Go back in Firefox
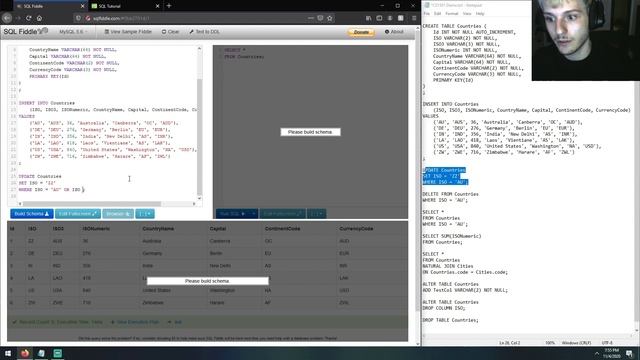Screen dimensions: 640x360 coord(7,18)
